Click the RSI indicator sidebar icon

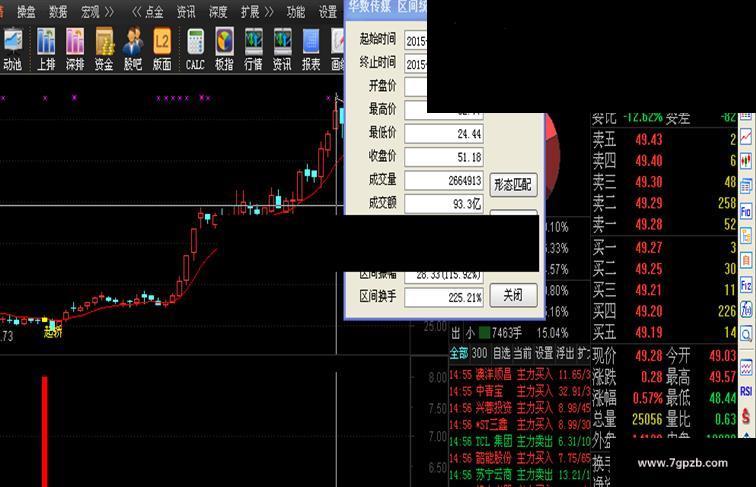[x=746, y=391]
